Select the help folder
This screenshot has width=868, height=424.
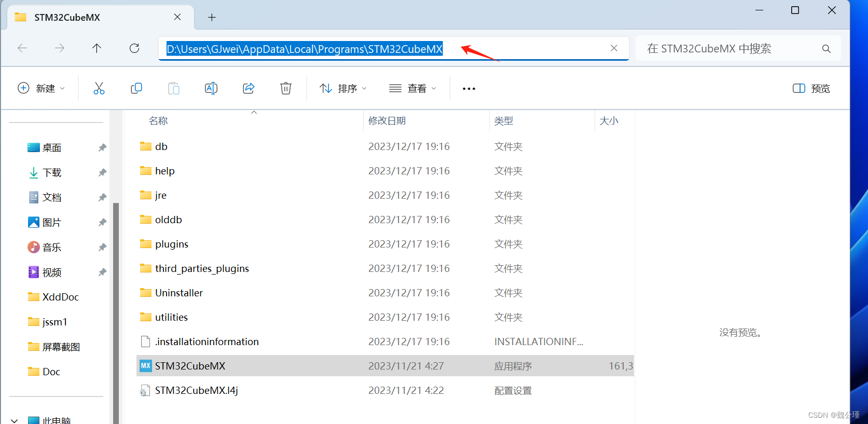157,171
